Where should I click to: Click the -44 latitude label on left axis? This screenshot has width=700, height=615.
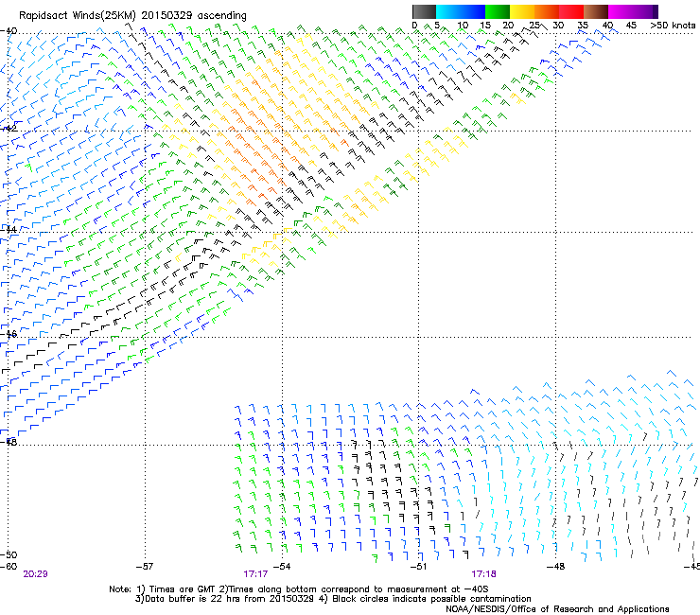(9, 230)
